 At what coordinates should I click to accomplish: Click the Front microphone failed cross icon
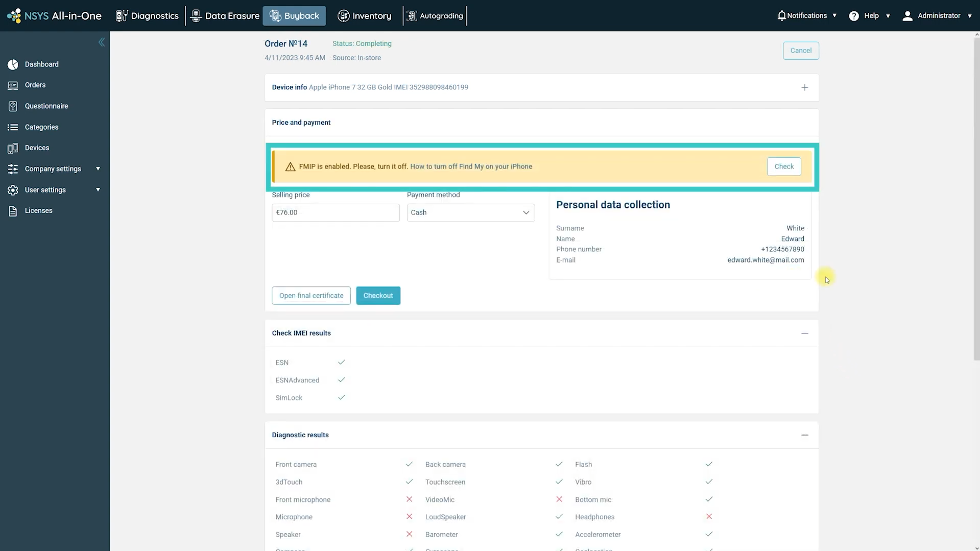point(409,499)
